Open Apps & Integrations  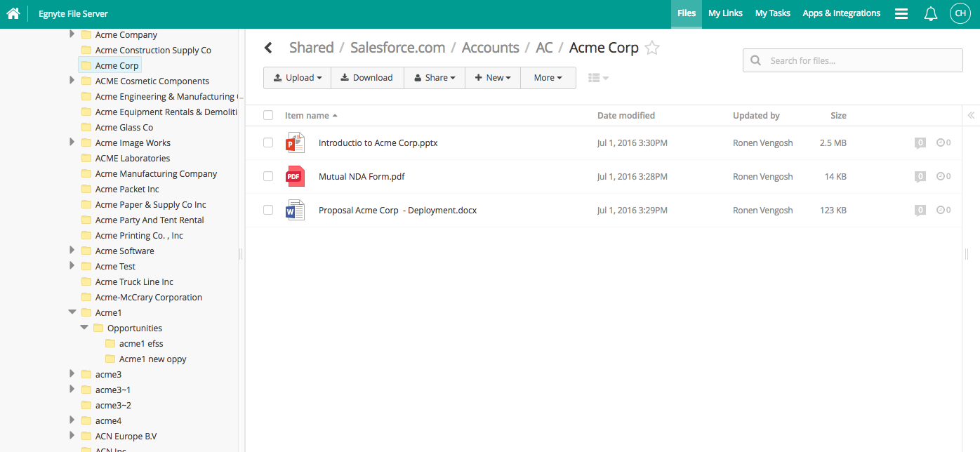click(841, 13)
